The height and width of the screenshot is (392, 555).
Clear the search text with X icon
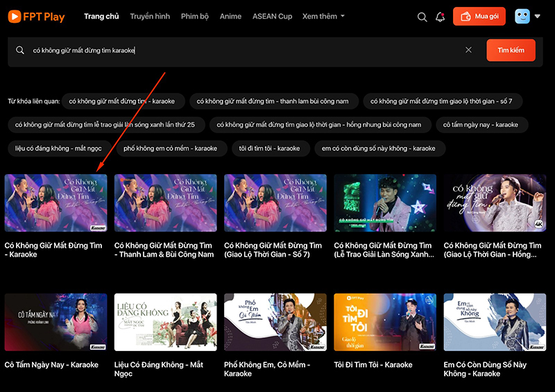pos(468,50)
